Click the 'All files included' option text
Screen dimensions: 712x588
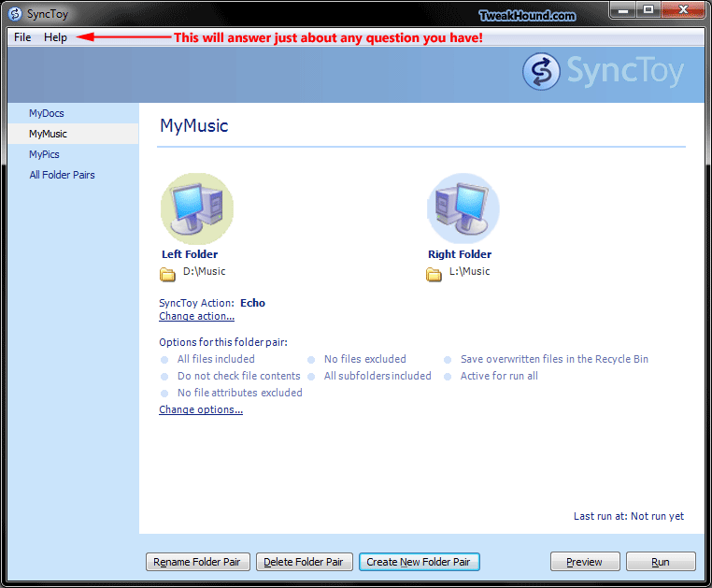coord(216,359)
